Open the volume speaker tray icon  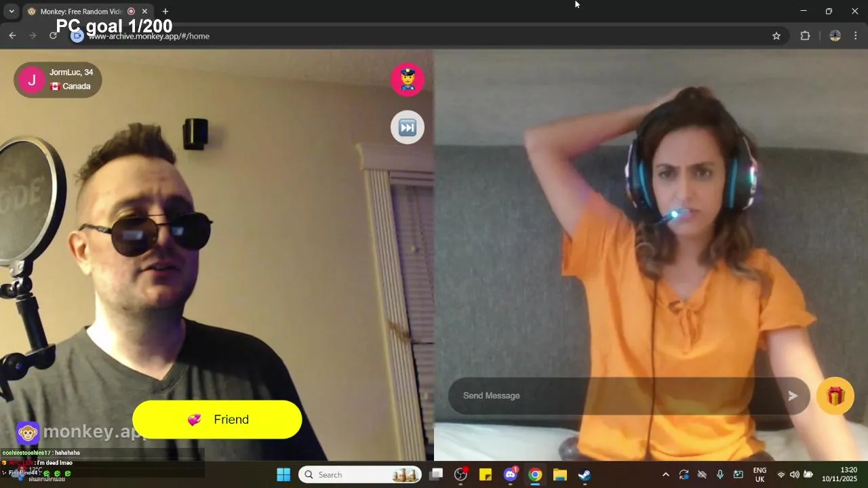coord(795,474)
